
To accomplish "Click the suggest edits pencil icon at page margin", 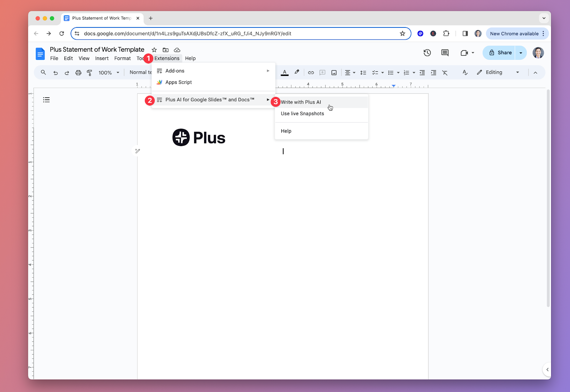I will pyautogui.click(x=138, y=151).
